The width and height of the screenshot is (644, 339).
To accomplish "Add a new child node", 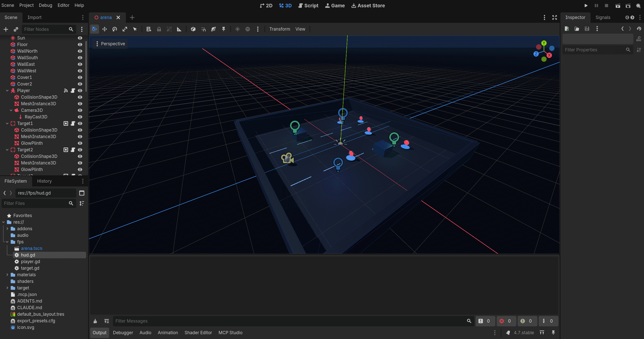I will point(6,29).
